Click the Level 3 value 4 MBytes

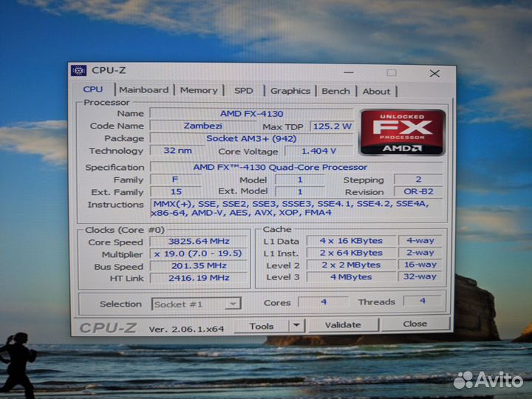coord(351,277)
